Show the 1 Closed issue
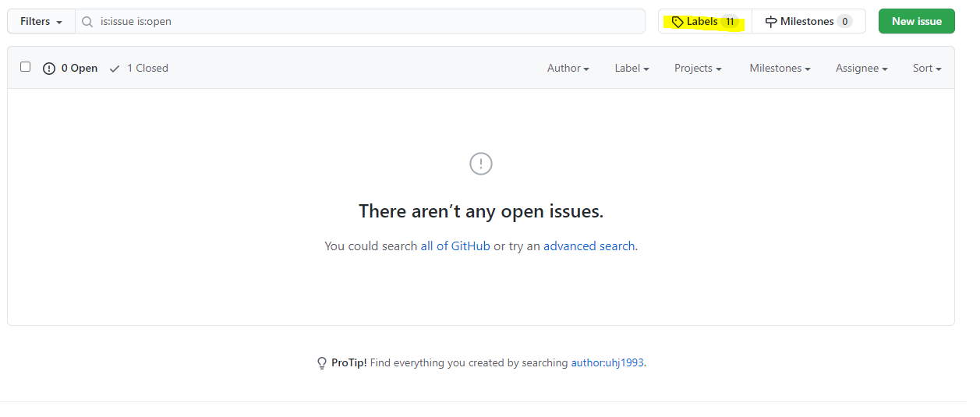 139,69
